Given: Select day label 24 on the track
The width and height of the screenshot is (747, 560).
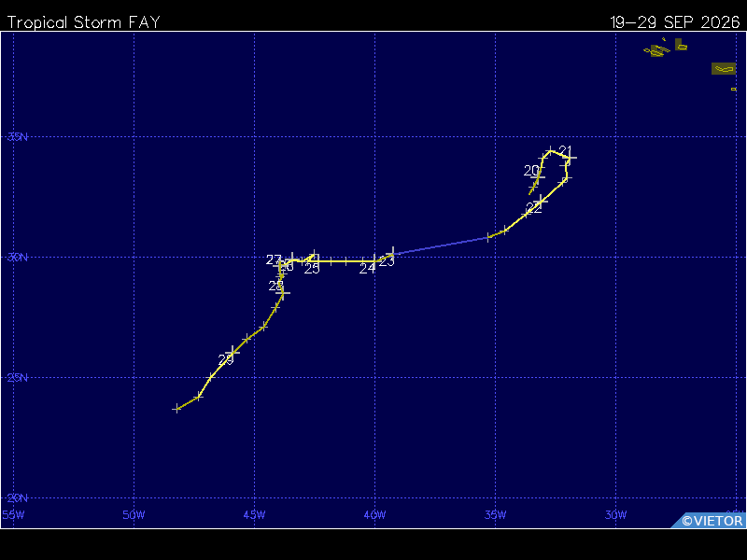Looking at the screenshot, I should coord(367,269).
